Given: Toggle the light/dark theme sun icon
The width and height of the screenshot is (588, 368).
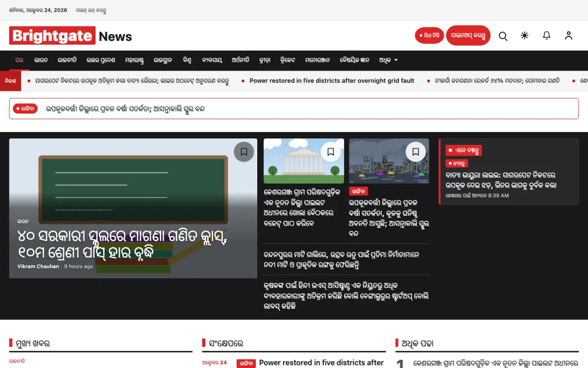Looking at the screenshot, I should point(525,36).
